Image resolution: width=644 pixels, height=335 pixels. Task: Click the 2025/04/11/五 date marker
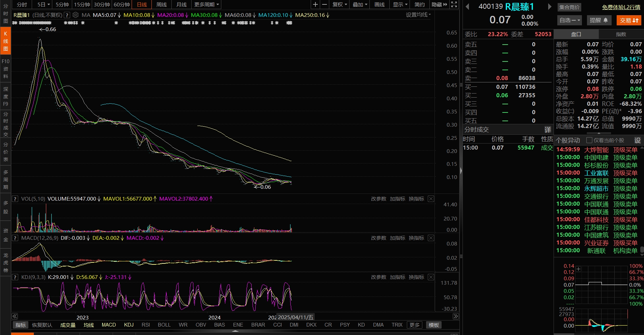pyautogui.click(x=296, y=317)
